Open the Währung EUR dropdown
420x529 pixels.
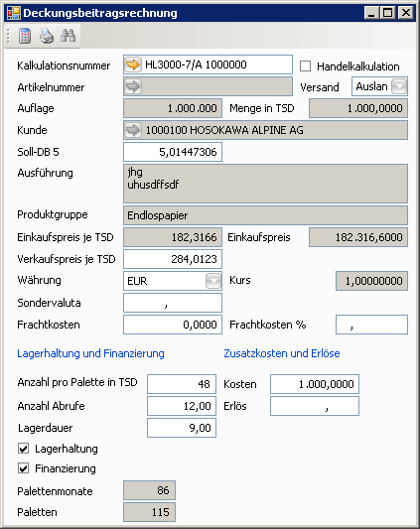coord(213,281)
